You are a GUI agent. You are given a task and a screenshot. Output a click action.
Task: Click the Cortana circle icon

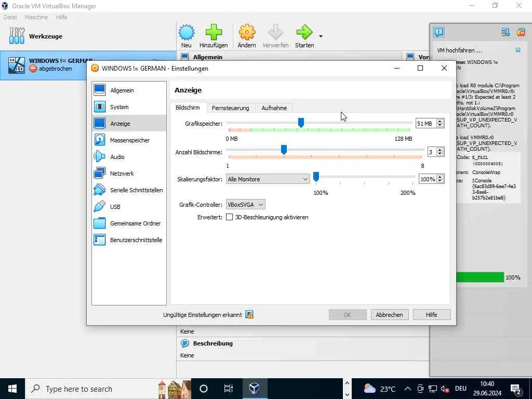pos(203,389)
